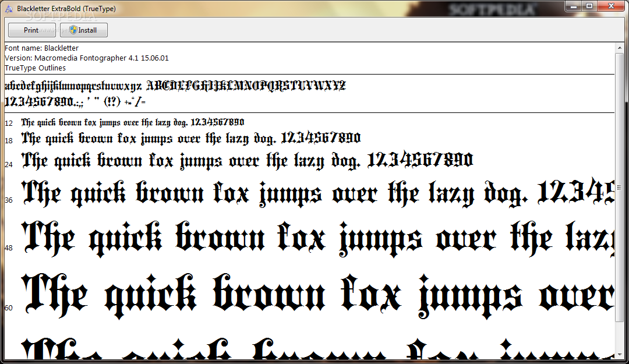The width and height of the screenshot is (629, 364).
Task: Minimize the font viewer window
Action: point(574,6)
